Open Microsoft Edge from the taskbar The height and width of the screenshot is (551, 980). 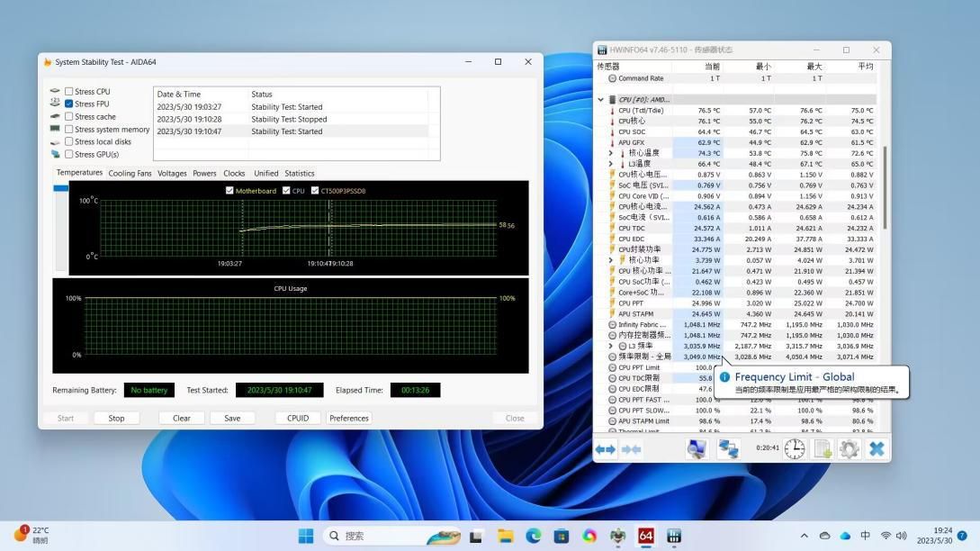533,536
